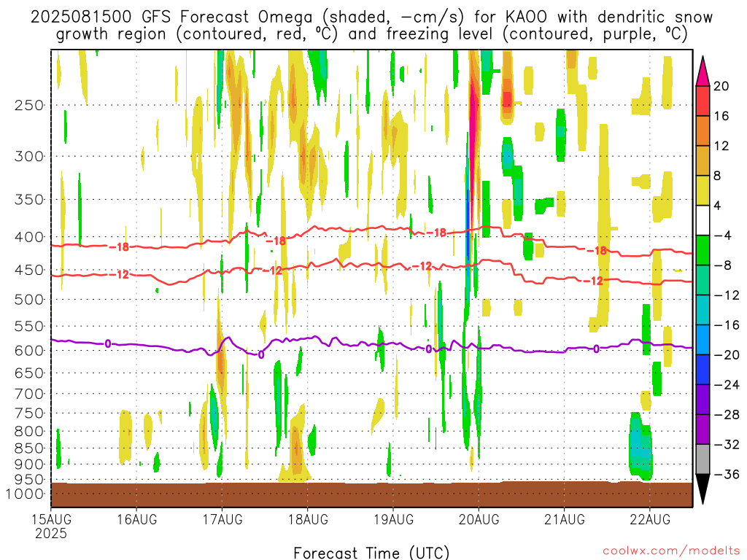Pick the yellow 4 to 8 colorbar segment

(703, 190)
